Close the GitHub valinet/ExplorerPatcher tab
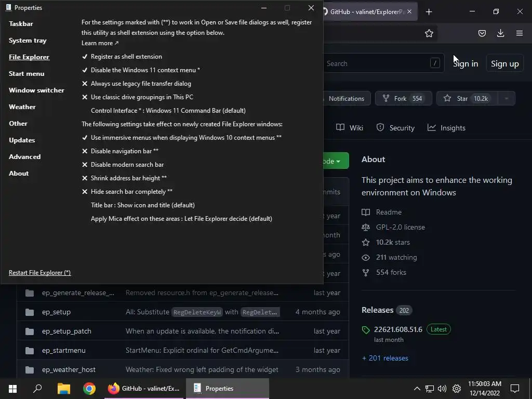The height and width of the screenshot is (399, 532). click(409, 11)
